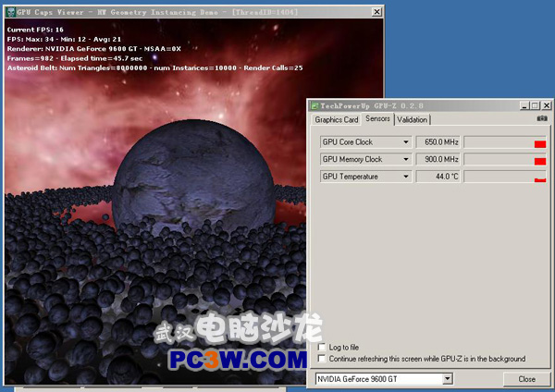Click the GPU Caps Viewer title bar icon

9,11
